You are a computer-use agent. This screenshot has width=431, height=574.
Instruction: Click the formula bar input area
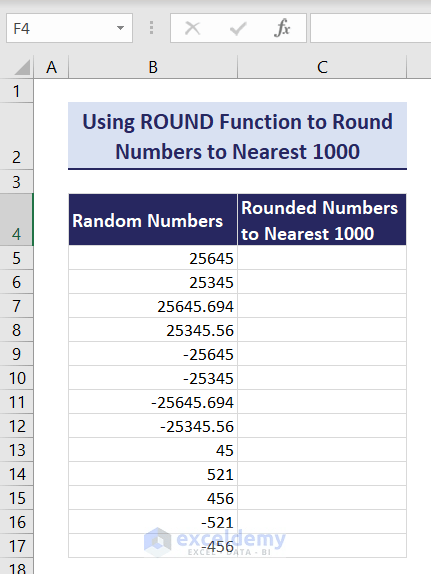tap(371, 28)
